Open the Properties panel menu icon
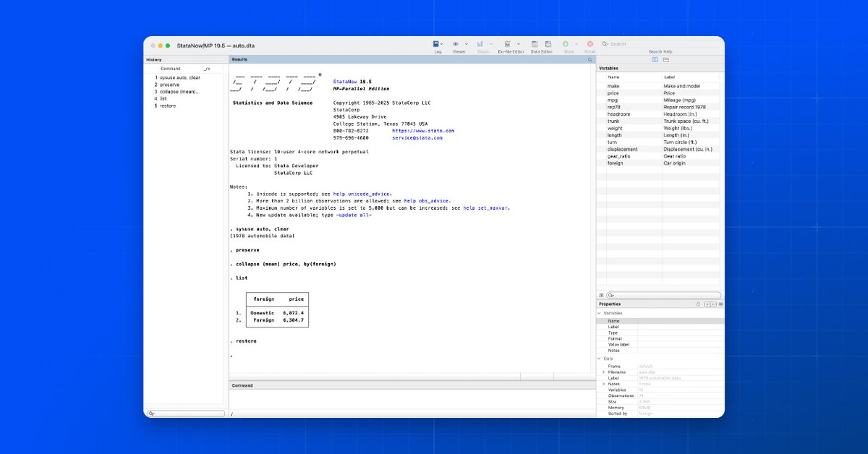 [720, 304]
